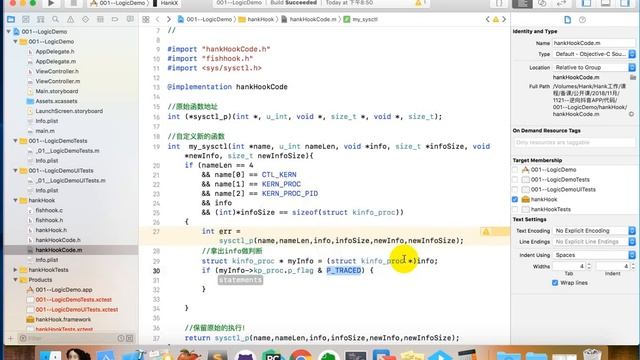640x360 pixels.
Task: Select ViewController.m in the navigator
Action: click(x=58, y=81)
